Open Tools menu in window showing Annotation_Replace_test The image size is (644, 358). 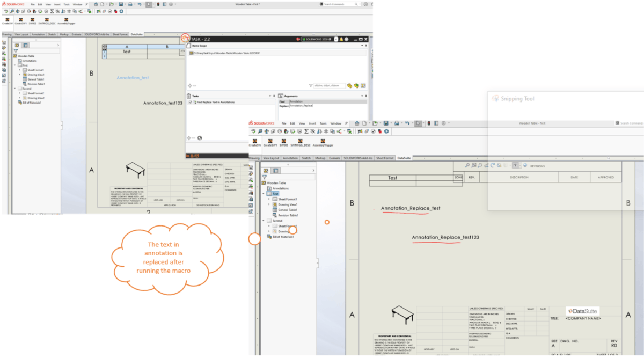click(323, 123)
